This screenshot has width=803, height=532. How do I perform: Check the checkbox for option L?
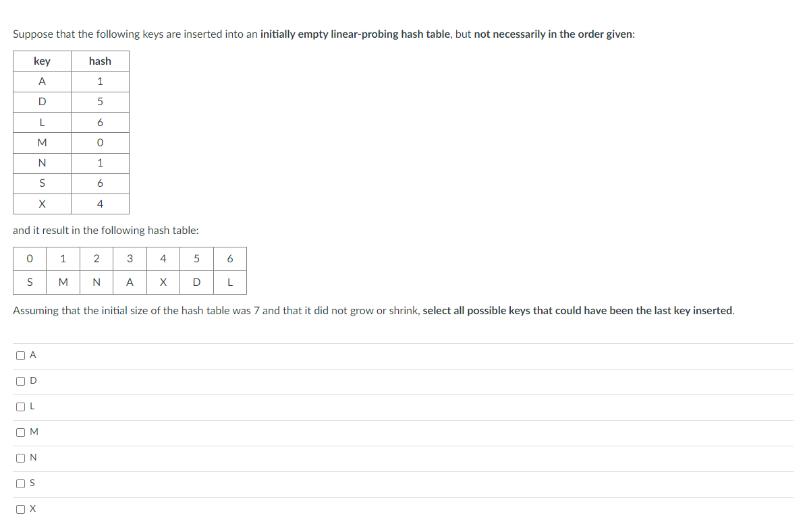tap(20, 406)
